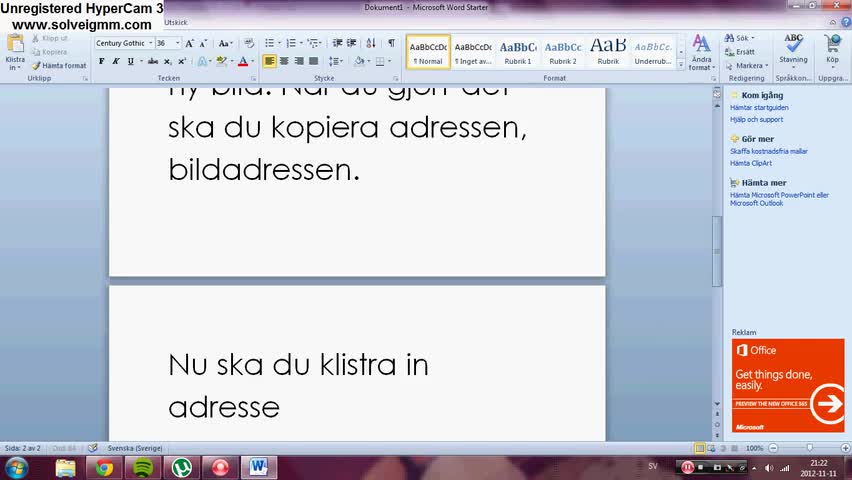Click the Ersätt replace command
This screenshot has height=480, width=852.
740,52
